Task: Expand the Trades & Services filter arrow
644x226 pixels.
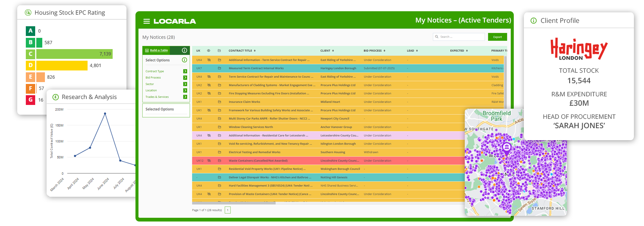Action: pyautogui.click(x=185, y=97)
